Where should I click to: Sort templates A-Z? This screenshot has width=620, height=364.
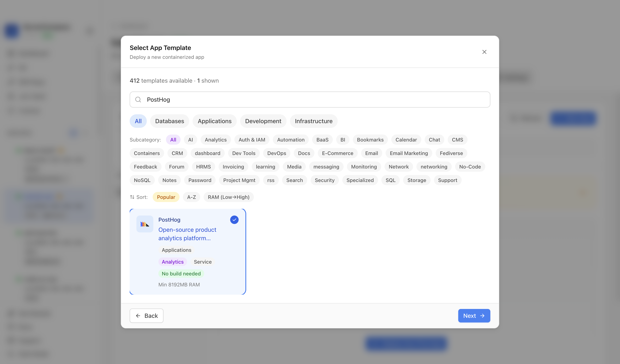click(191, 197)
